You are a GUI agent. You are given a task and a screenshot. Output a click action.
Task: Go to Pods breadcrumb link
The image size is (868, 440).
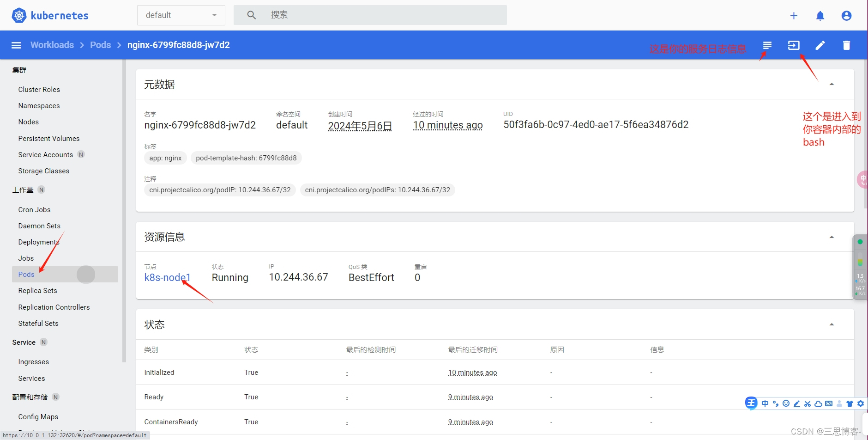pyautogui.click(x=100, y=45)
